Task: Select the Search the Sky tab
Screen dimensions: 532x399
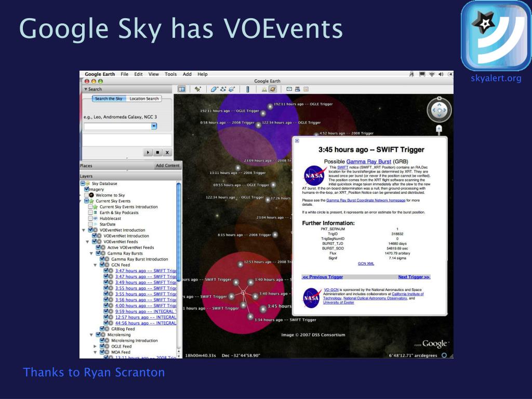Action: tap(109, 98)
